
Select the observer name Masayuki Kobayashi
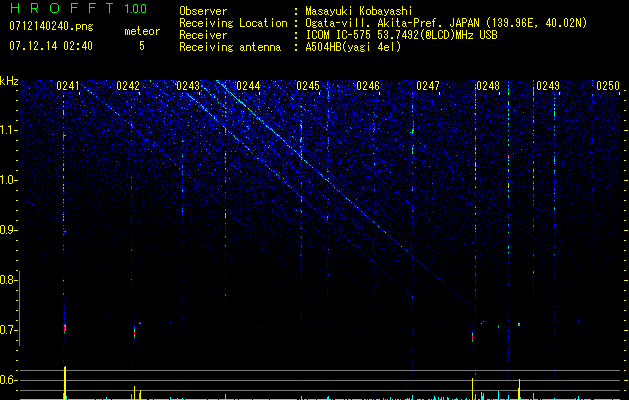359,11
